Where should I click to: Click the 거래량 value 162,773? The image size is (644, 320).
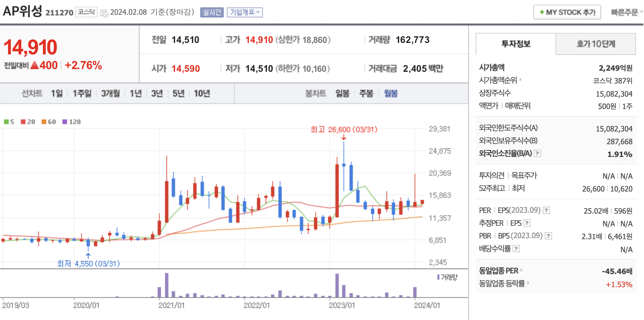click(x=413, y=40)
